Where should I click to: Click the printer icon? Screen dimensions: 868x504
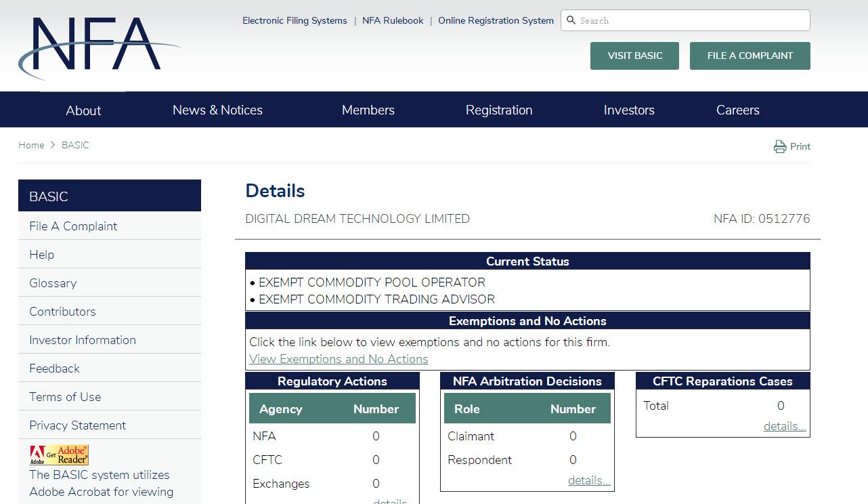[x=780, y=146]
